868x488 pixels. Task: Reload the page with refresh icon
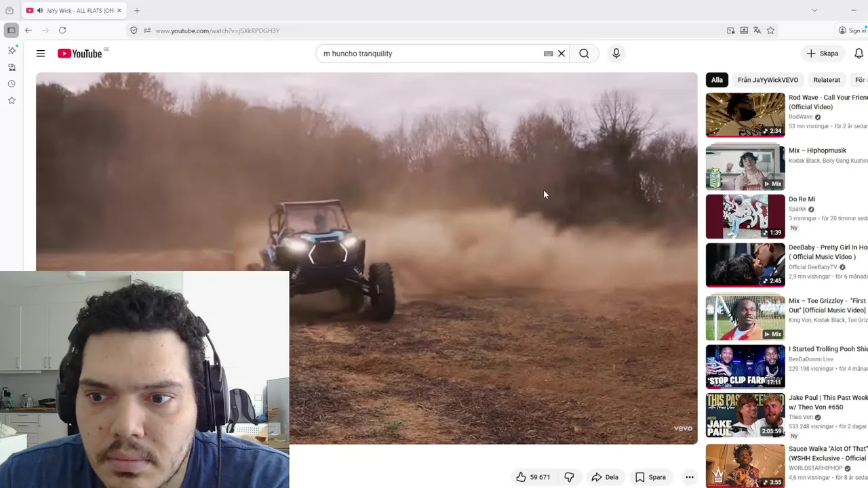[62, 30]
